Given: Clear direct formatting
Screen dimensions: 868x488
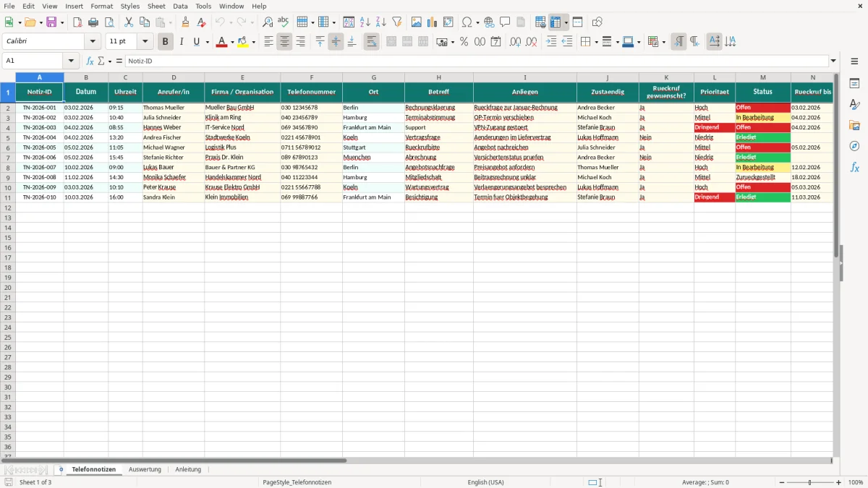Looking at the screenshot, I should click(202, 22).
